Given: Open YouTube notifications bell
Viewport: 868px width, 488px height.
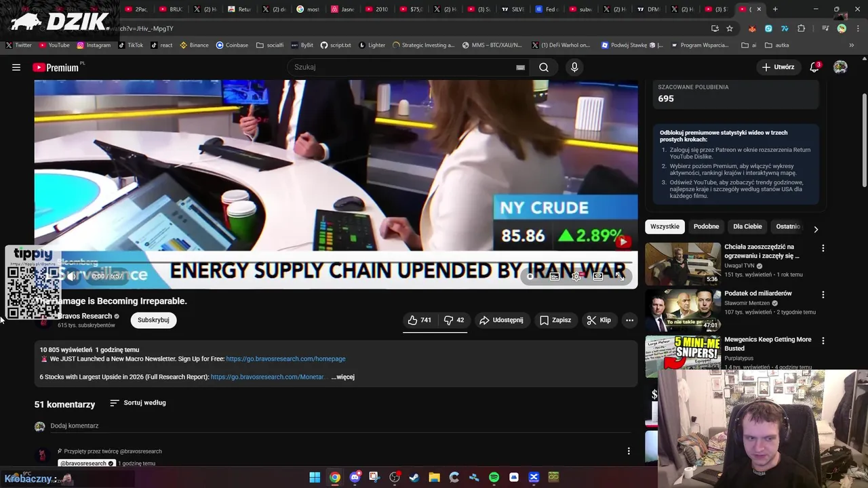Looking at the screenshot, I should point(815,67).
